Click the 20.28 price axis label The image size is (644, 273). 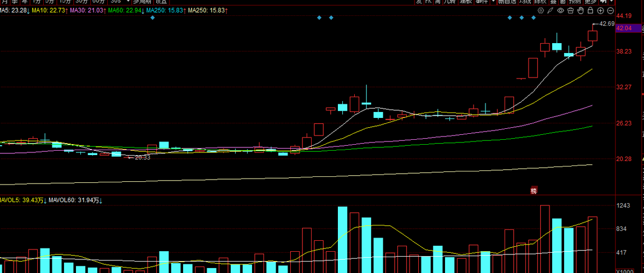pos(623,159)
